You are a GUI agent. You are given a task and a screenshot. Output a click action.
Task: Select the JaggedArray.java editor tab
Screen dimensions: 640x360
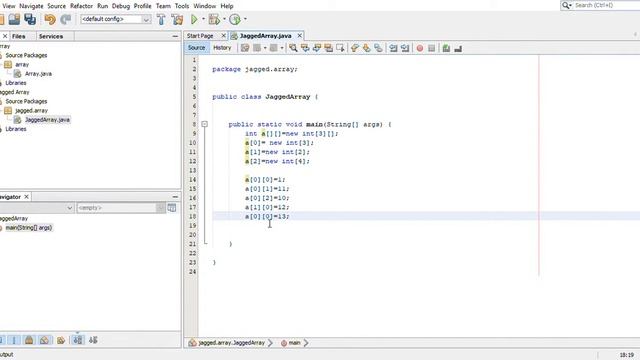(x=265, y=36)
